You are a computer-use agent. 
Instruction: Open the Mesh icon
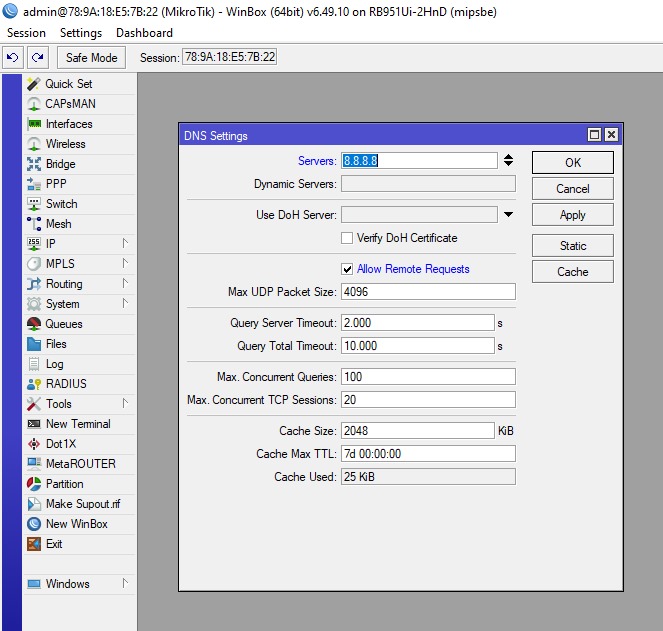coord(34,224)
